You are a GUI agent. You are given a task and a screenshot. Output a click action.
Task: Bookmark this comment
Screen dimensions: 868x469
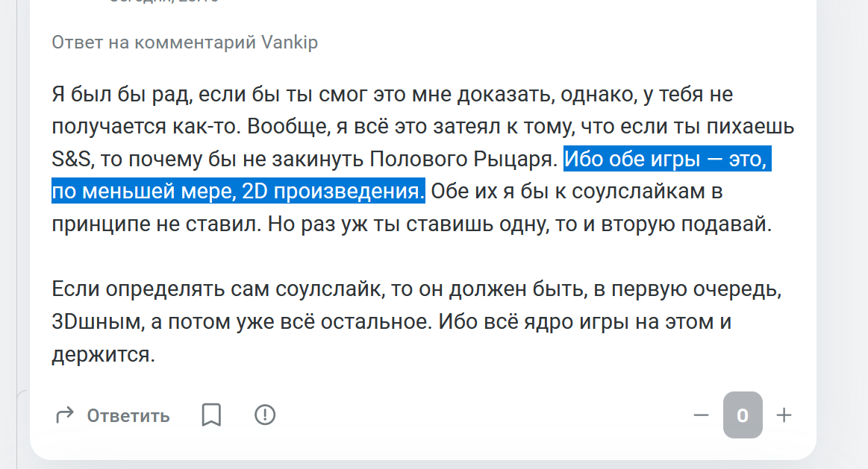click(211, 415)
